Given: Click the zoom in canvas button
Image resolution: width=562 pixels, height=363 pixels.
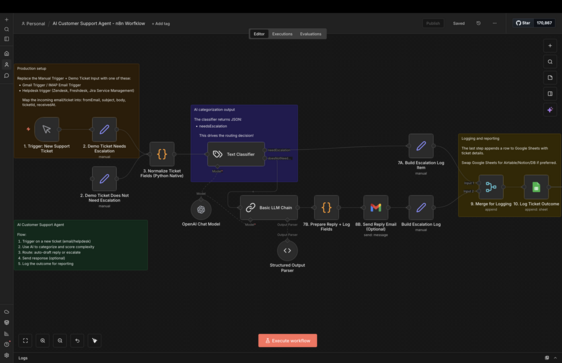Looking at the screenshot, I should 43,340.
